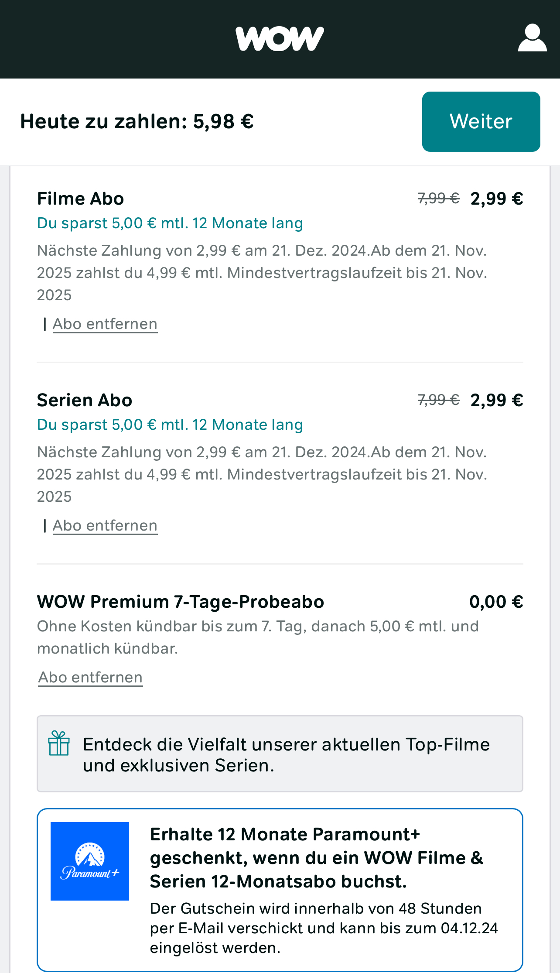Image resolution: width=560 pixels, height=973 pixels.
Task: Open the user account profile icon
Action: 532,38
